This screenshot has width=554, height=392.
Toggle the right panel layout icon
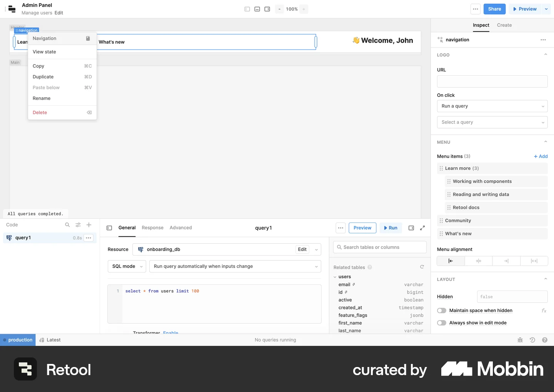[x=267, y=9]
